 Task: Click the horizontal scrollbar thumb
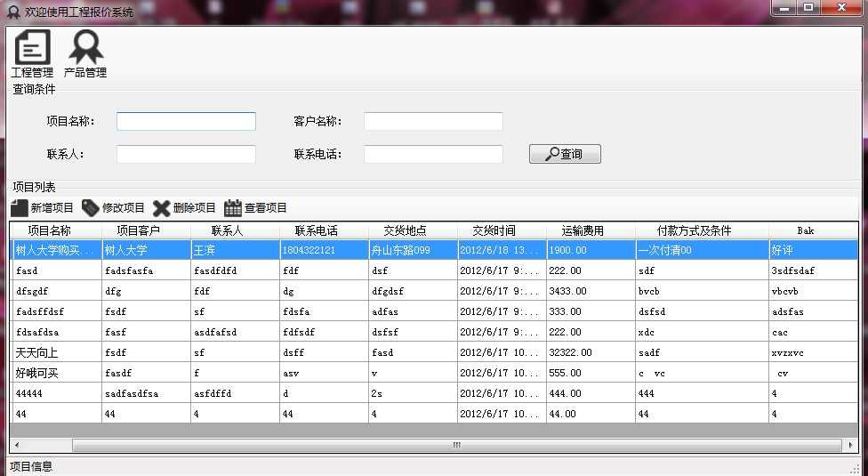457,445
